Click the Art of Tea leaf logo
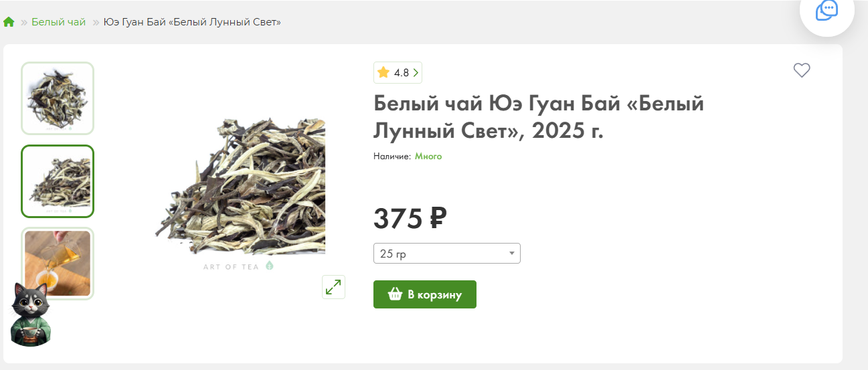This screenshot has height=370, width=868. (270, 266)
